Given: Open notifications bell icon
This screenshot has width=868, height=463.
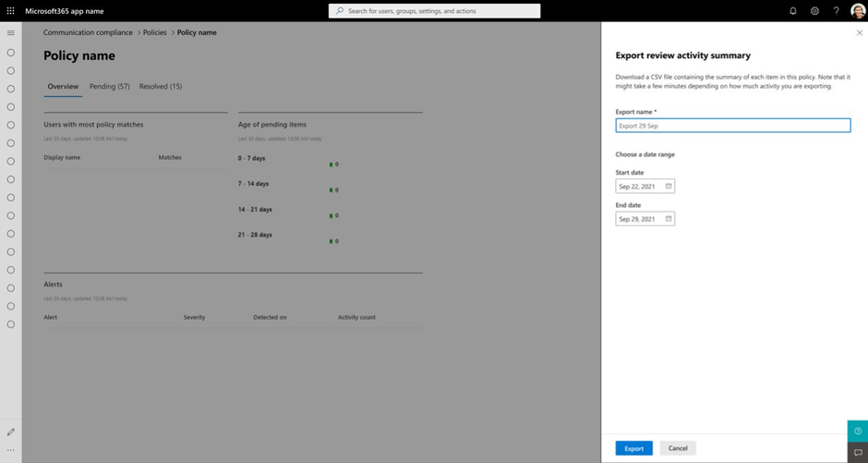Looking at the screenshot, I should point(792,10).
